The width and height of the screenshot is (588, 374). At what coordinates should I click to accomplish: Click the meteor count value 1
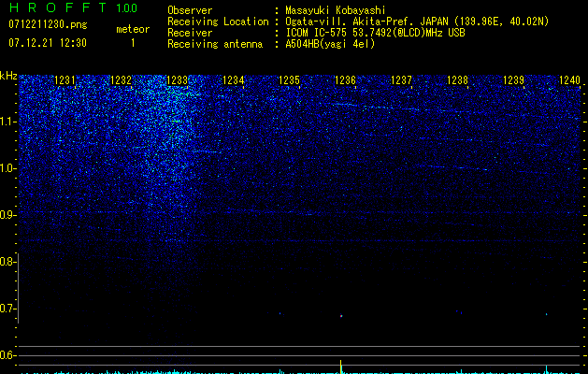pyautogui.click(x=133, y=43)
